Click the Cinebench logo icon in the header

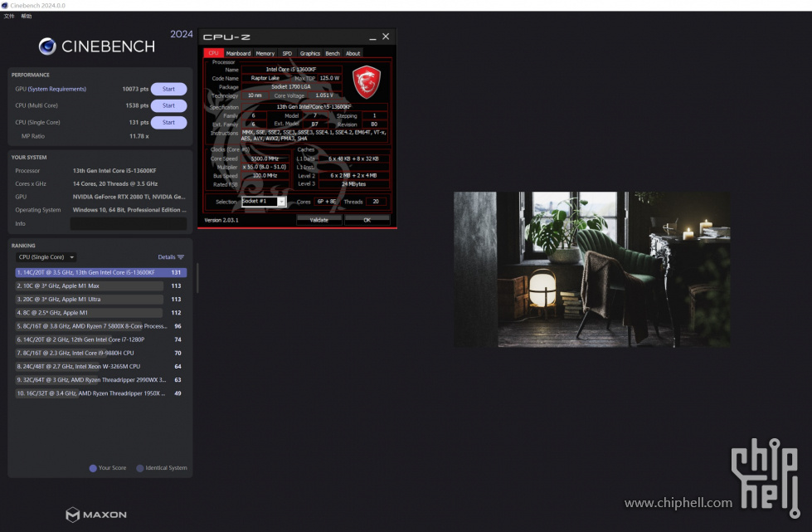pyautogui.click(x=47, y=46)
